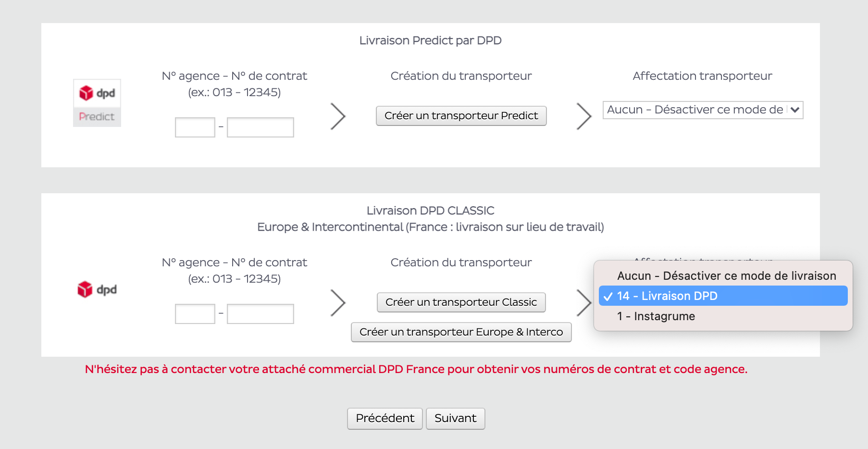This screenshot has height=449, width=868.
Task: Open the Predict carrier assignment dropdown
Action: [694, 110]
